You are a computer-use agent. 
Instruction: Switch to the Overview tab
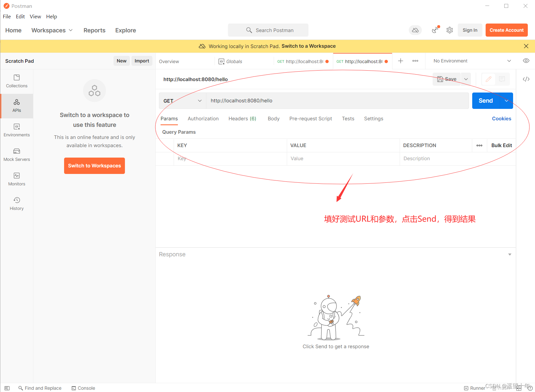(x=169, y=61)
